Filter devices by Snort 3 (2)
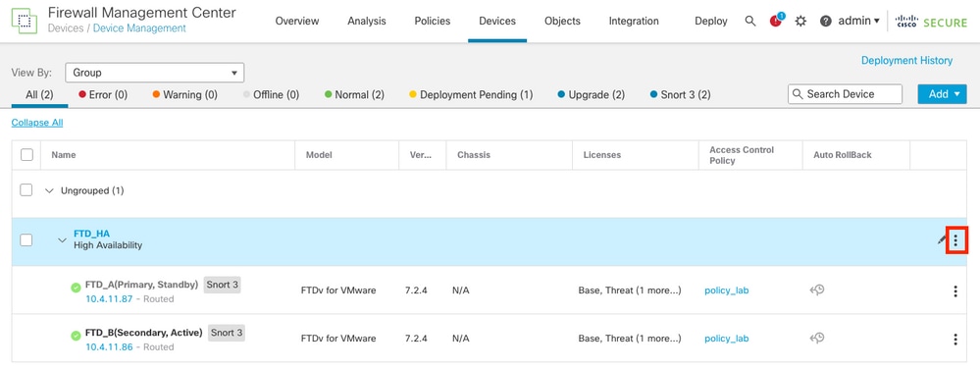Screen dimensions: 980x369 click(x=681, y=95)
